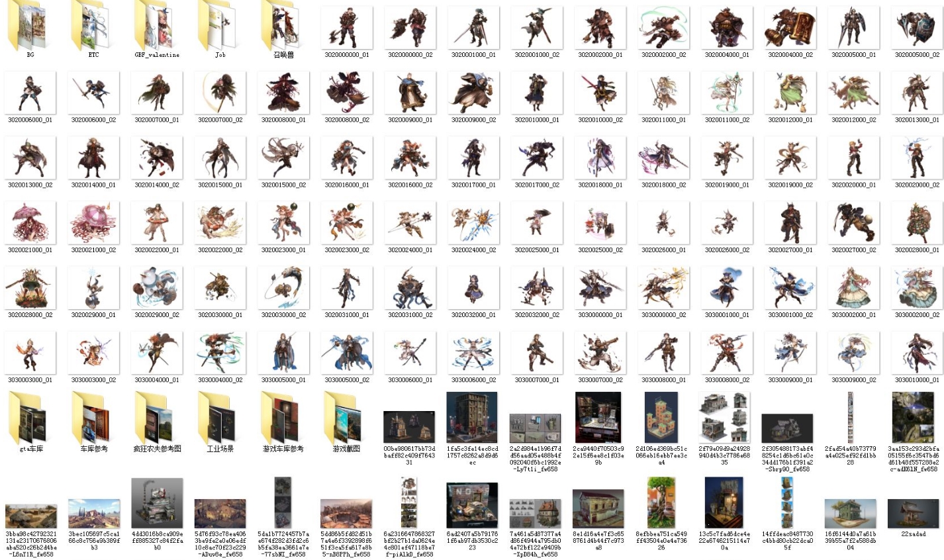This screenshot has width=944, height=560.
Task: Select the 22sadad image thumbnail
Action: (x=913, y=514)
